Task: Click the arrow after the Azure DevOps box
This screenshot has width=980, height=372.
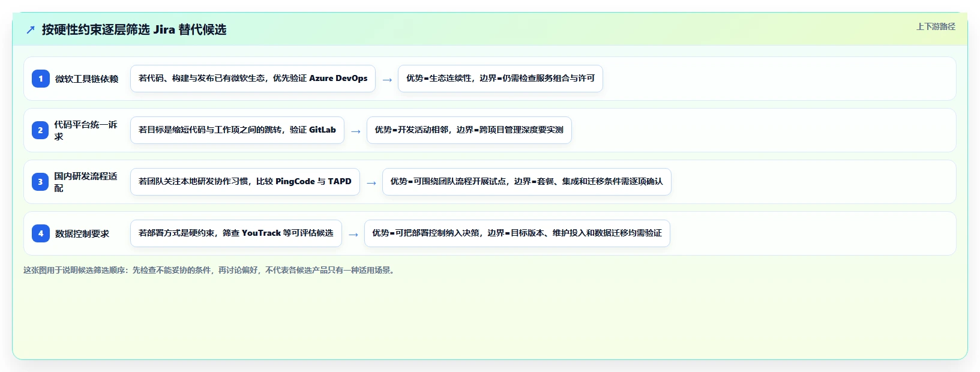Action: 387,80
